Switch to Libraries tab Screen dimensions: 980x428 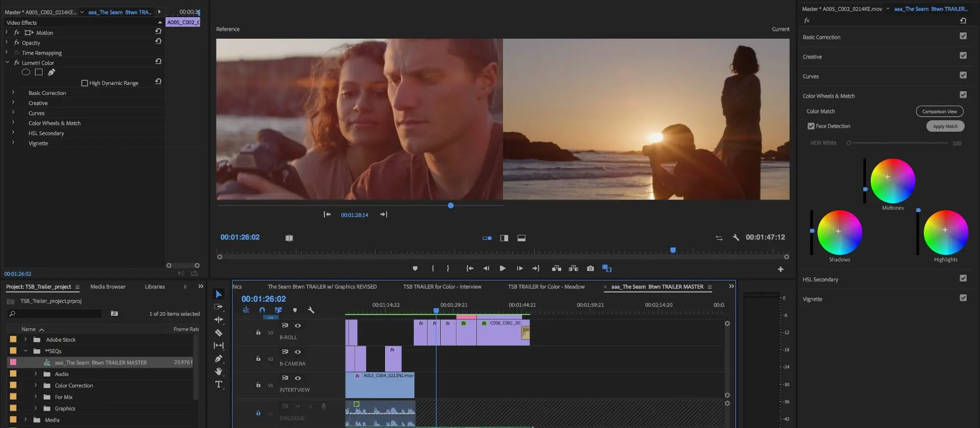[x=155, y=286]
